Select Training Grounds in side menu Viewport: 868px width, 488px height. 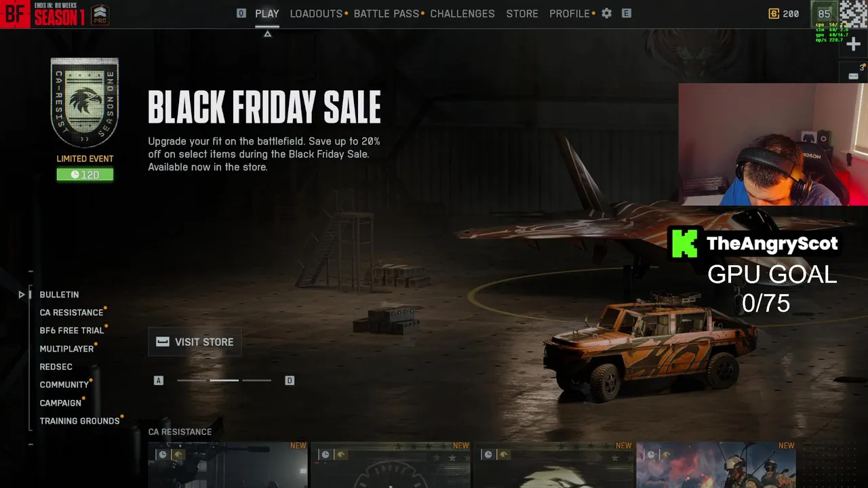point(79,421)
